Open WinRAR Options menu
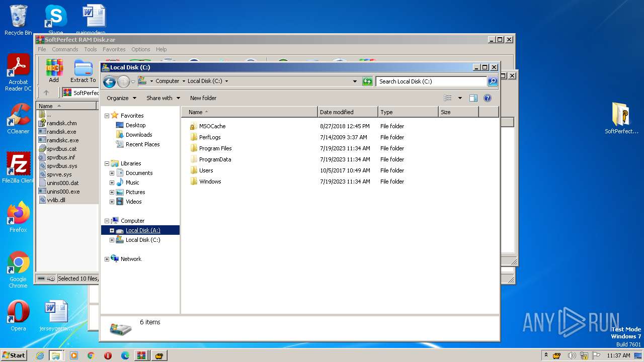This screenshot has width=644, height=362. [x=141, y=49]
